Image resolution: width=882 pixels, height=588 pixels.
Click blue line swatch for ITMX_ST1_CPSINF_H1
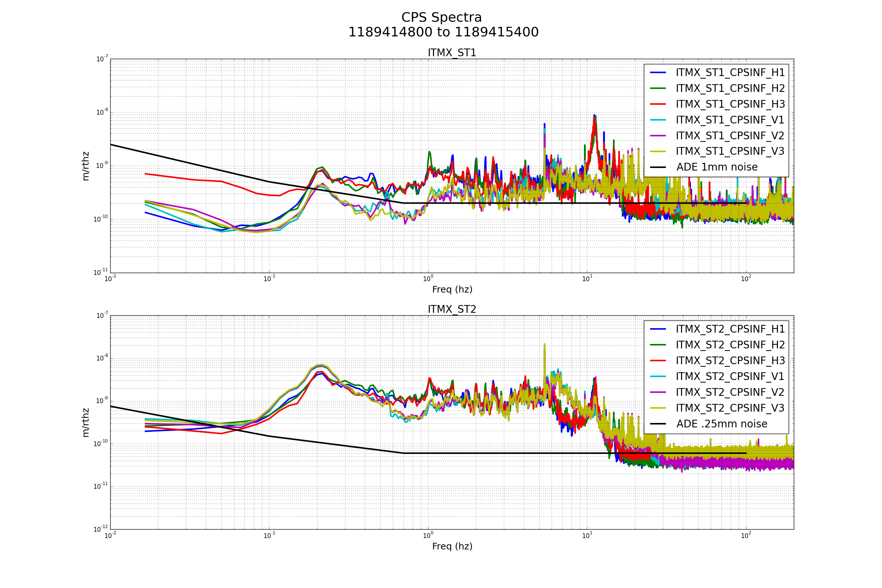658,72
